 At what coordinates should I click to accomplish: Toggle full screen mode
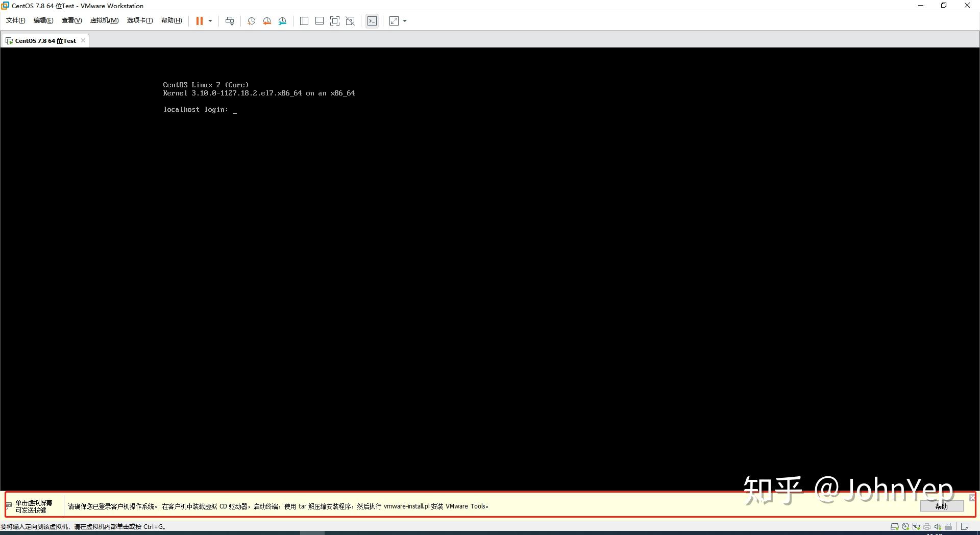(x=335, y=21)
